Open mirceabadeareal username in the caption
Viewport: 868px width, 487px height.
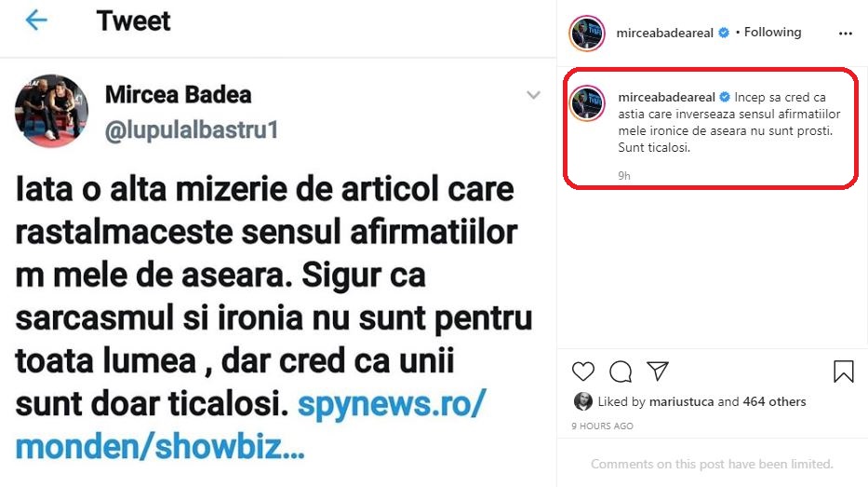[666, 97]
